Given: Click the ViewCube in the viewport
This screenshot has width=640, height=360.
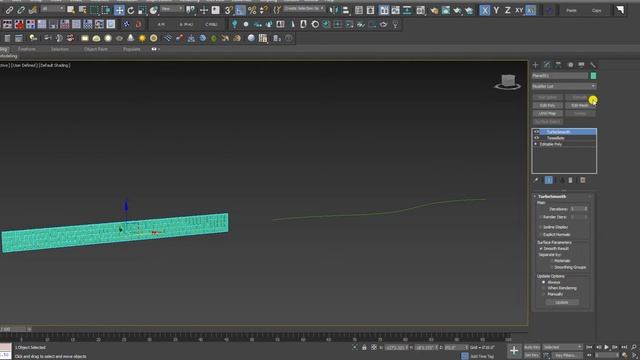Looking at the screenshot, I should coord(508,82).
